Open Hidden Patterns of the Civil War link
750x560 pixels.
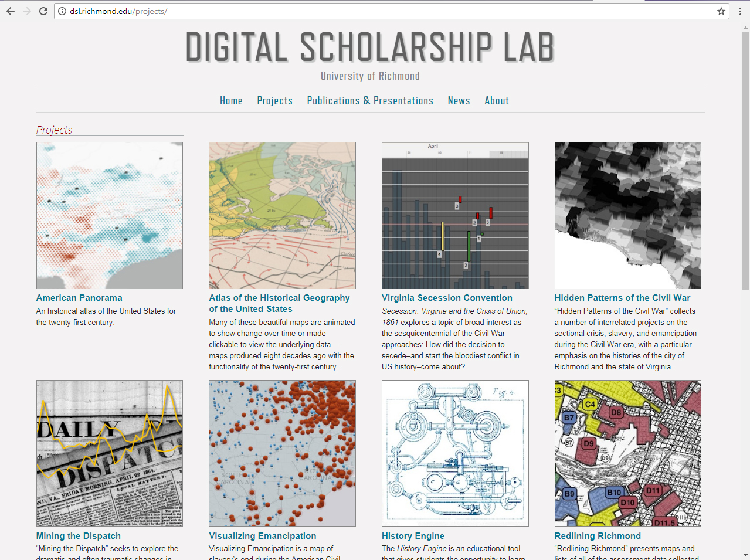point(622,298)
